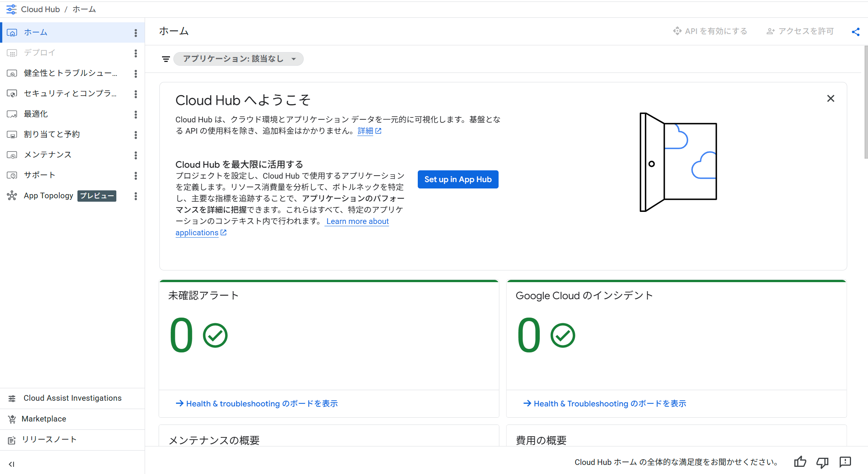
Task: Open リリースノート from the sidebar menu
Action: click(49, 439)
